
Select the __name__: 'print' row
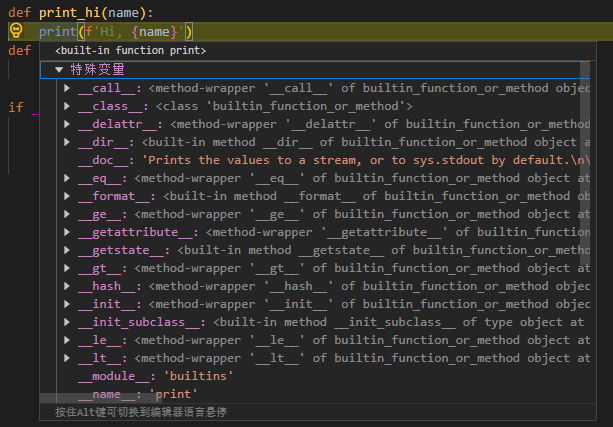coord(138,394)
